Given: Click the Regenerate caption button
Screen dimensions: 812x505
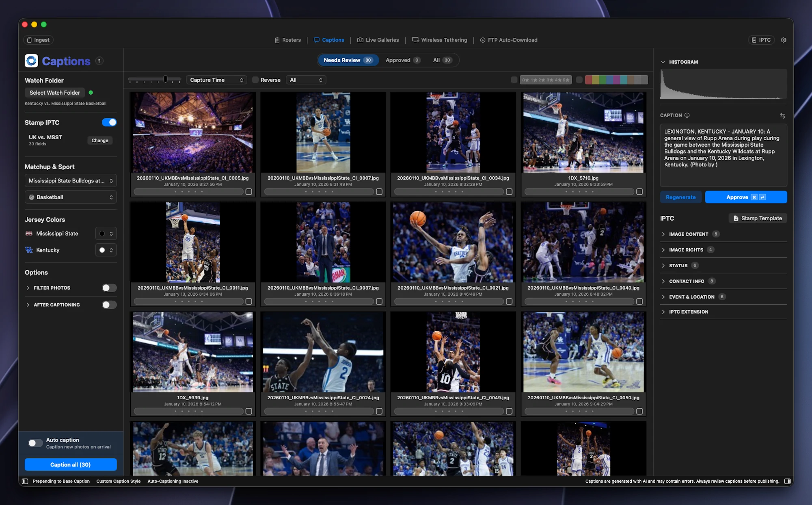Looking at the screenshot, I should (x=681, y=197).
